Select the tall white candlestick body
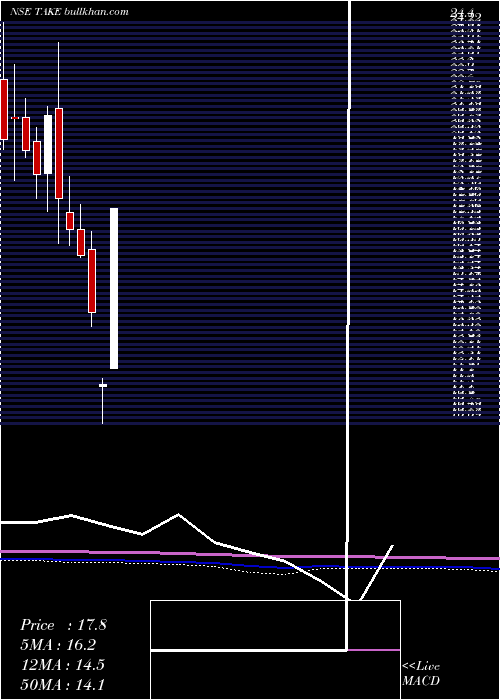 click(x=114, y=288)
